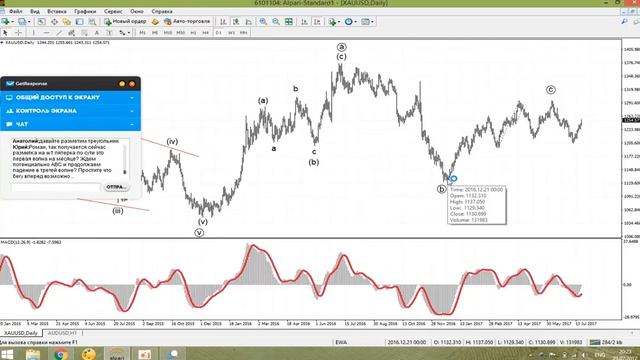640x360 pixels.
Task: Switch to the XAUUSD,Daily chart tab
Action: point(20,333)
